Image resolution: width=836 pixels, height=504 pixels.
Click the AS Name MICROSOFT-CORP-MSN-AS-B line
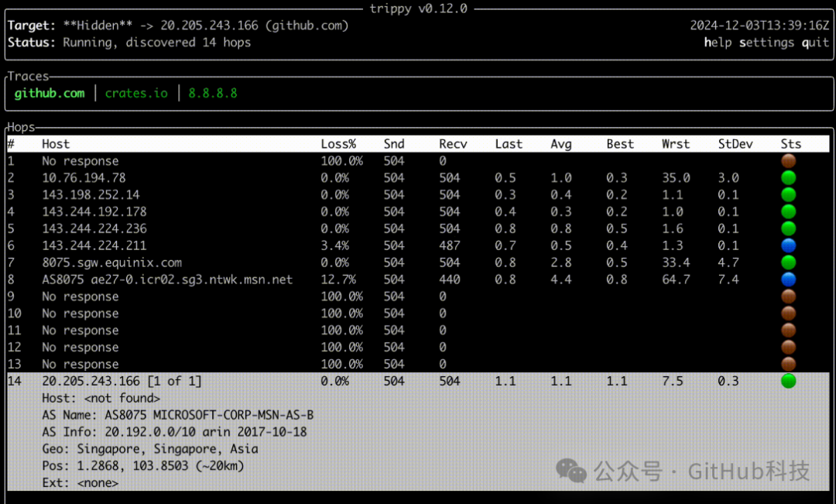tap(177, 415)
